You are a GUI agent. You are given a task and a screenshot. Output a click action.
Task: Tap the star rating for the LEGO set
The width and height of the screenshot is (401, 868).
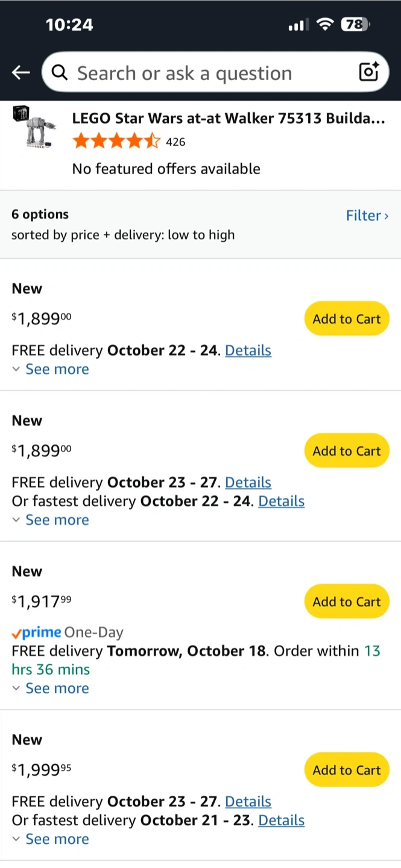pos(116,142)
